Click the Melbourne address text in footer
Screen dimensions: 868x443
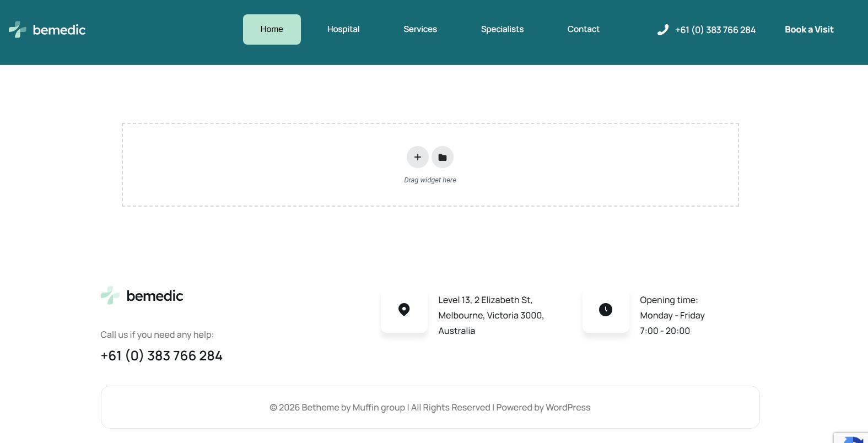490,315
